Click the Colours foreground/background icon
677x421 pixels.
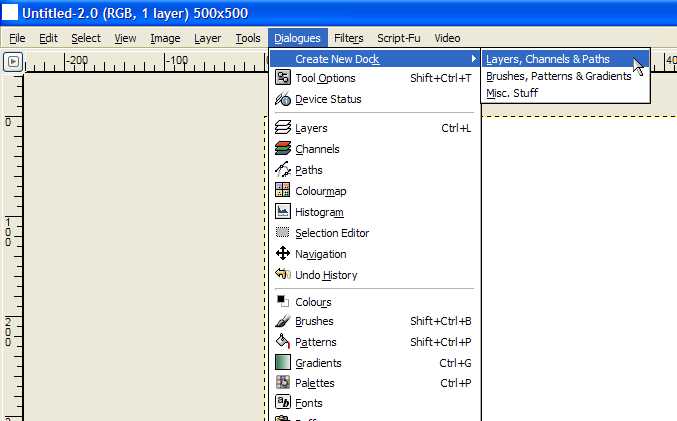tap(283, 301)
